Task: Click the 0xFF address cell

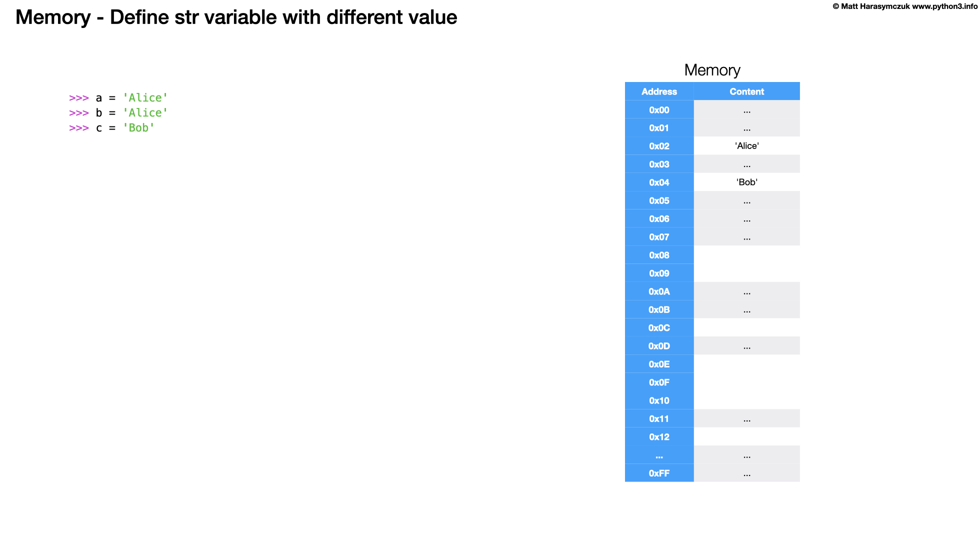Action: tap(659, 473)
